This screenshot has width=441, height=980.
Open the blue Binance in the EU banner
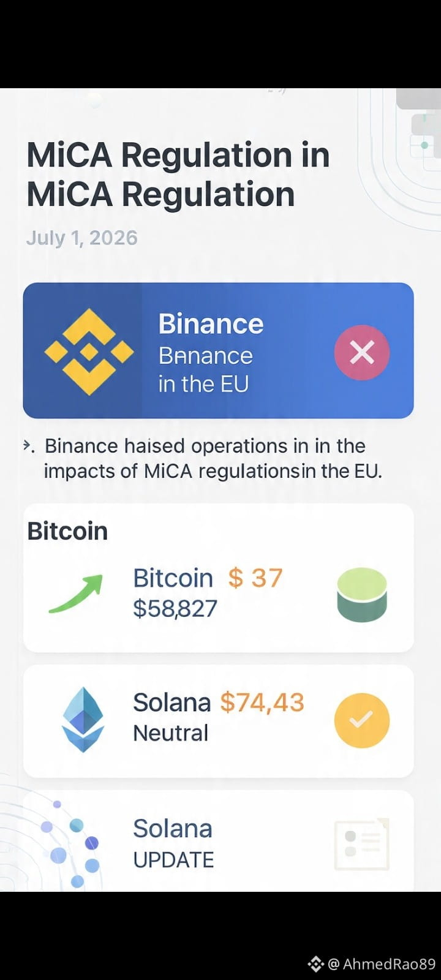(218, 350)
